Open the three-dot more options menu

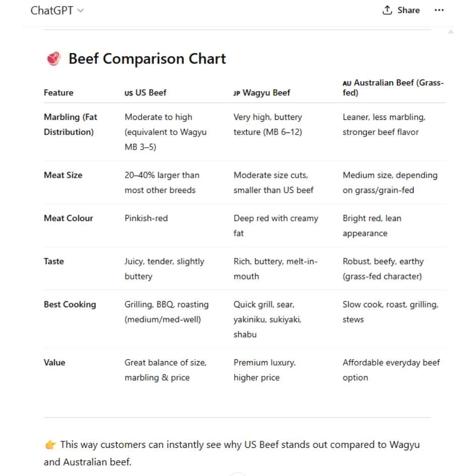[439, 10]
